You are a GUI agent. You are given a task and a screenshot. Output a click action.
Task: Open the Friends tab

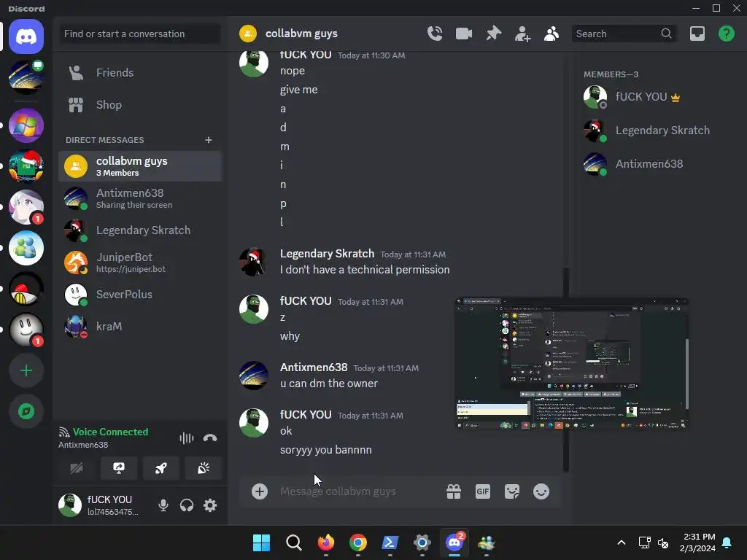(139, 72)
